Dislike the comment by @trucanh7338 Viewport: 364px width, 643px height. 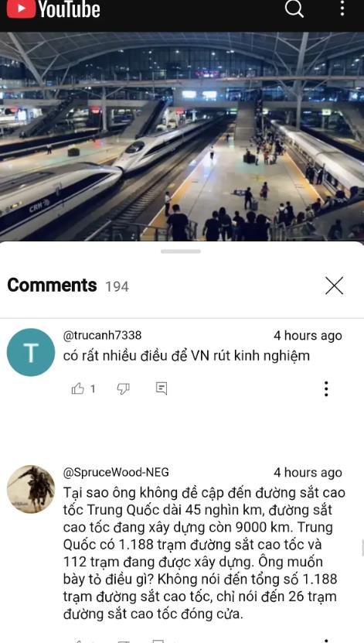(x=123, y=388)
